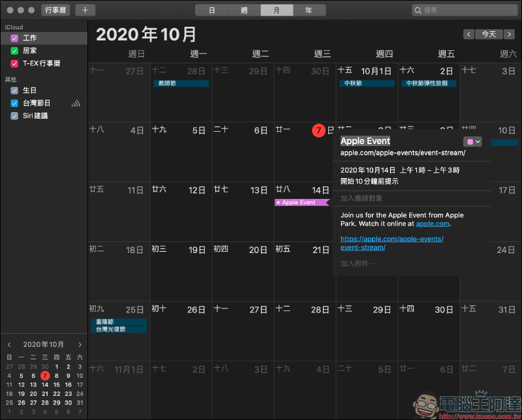
Task: Open the apple.com event-stream link
Action: pyautogui.click(x=391, y=243)
